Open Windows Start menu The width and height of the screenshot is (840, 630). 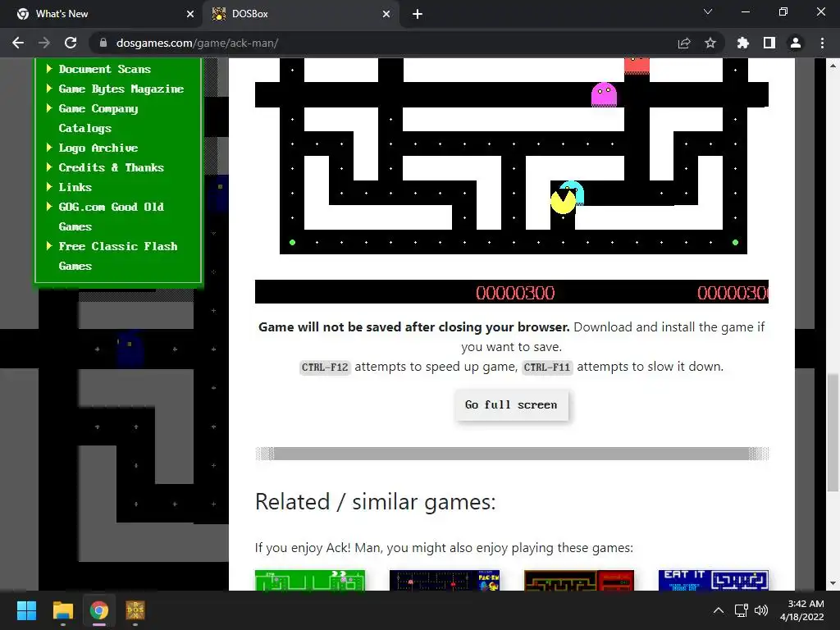coord(26,610)
